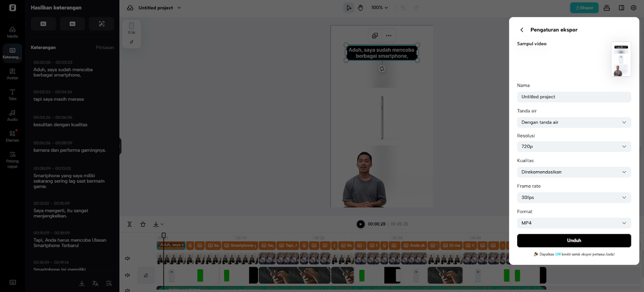Go back from Pengaturan ekspor panel
The height and width of the screenshot is (292, 644).
tap(522, 30)
